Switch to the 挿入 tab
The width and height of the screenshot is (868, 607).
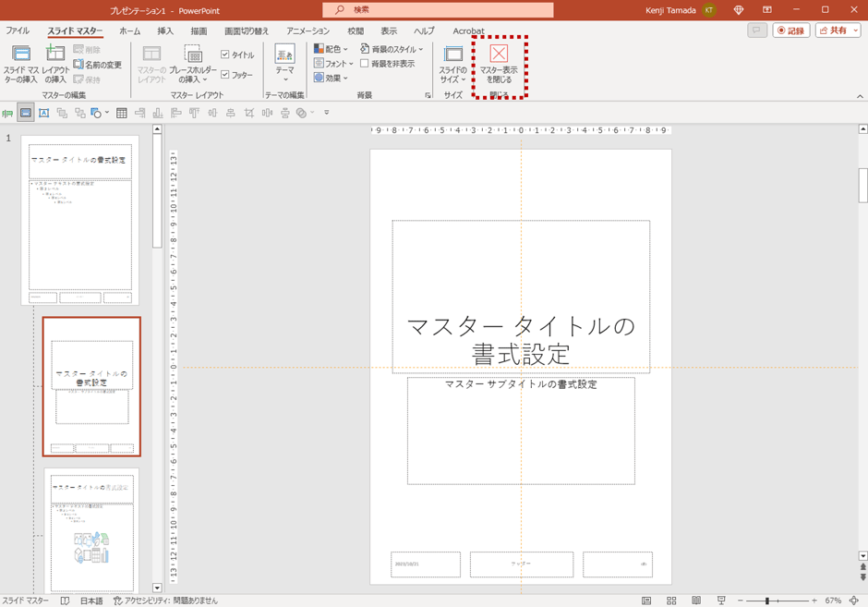pos(165,31)
